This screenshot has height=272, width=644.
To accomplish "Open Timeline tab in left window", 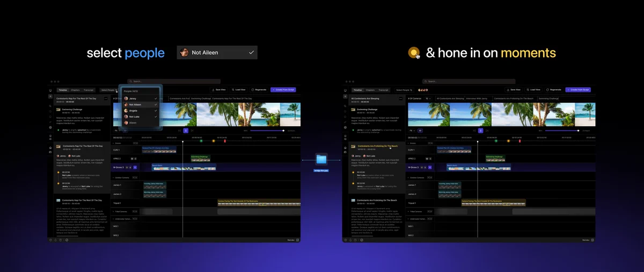I will [63, 90].
